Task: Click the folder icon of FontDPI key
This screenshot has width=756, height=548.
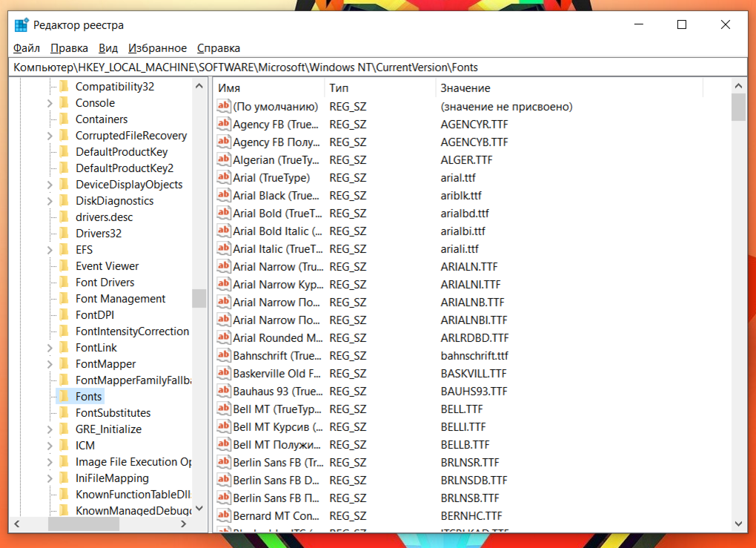Action: pos(64,314)
